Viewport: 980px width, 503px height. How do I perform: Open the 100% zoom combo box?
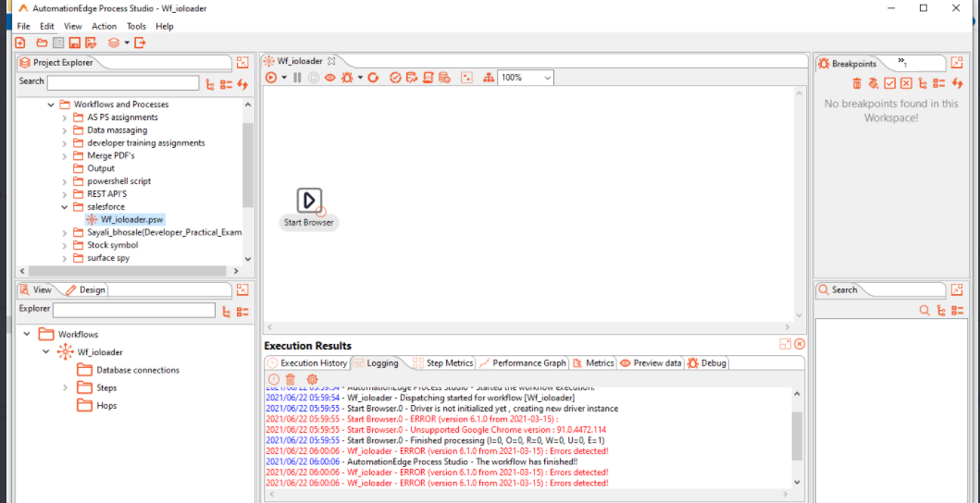tap(525, 78)
